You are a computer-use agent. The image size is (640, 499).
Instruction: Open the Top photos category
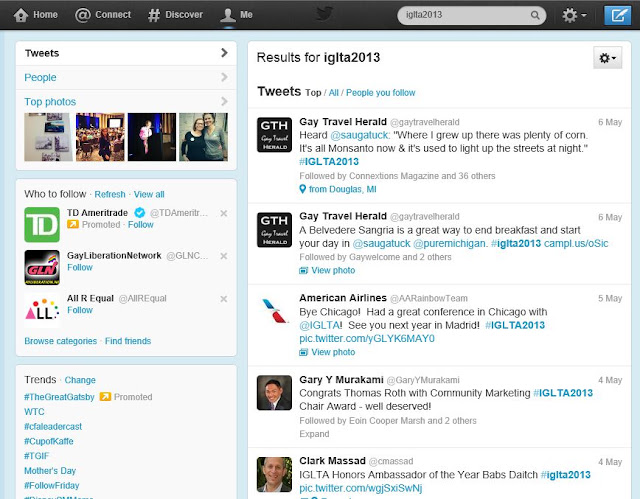tap(126, 101)
